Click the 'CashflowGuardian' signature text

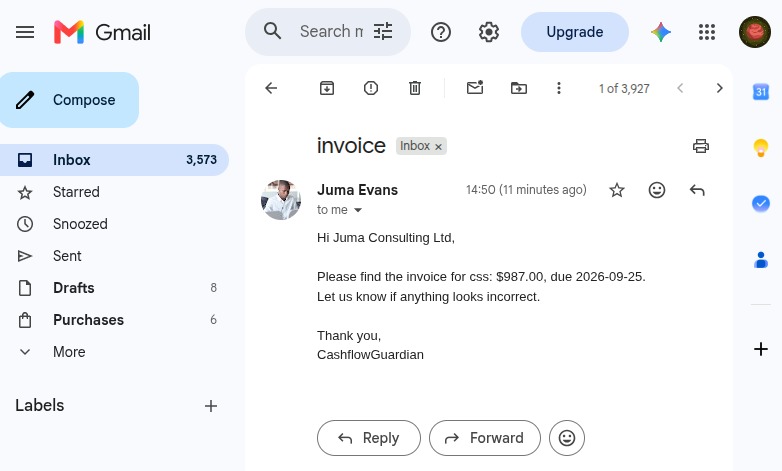370,355
